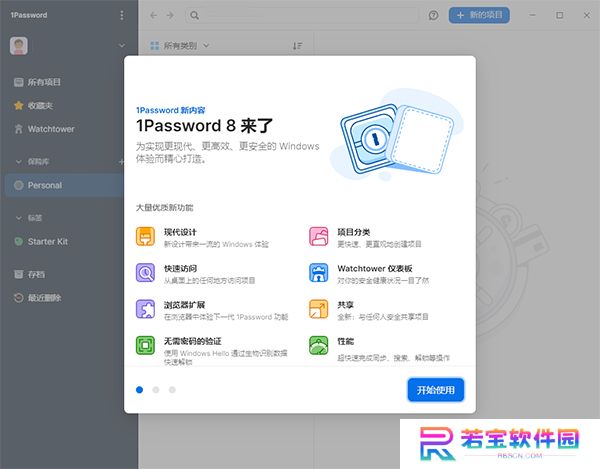Viewport: 600px width, 469px height.
Task: Click the forward navigation arrow
Action: (x=170, y=15)
